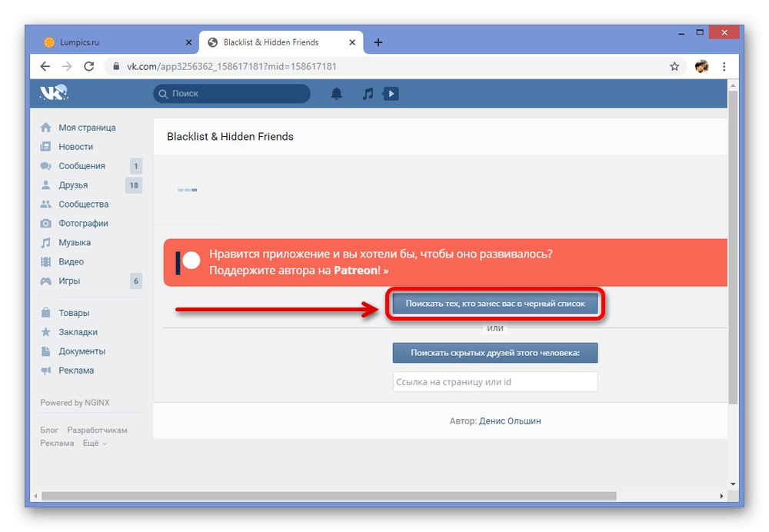Open Chrome three-dot menu
Screen dimensions: 769x532
[x=724, y=67]
